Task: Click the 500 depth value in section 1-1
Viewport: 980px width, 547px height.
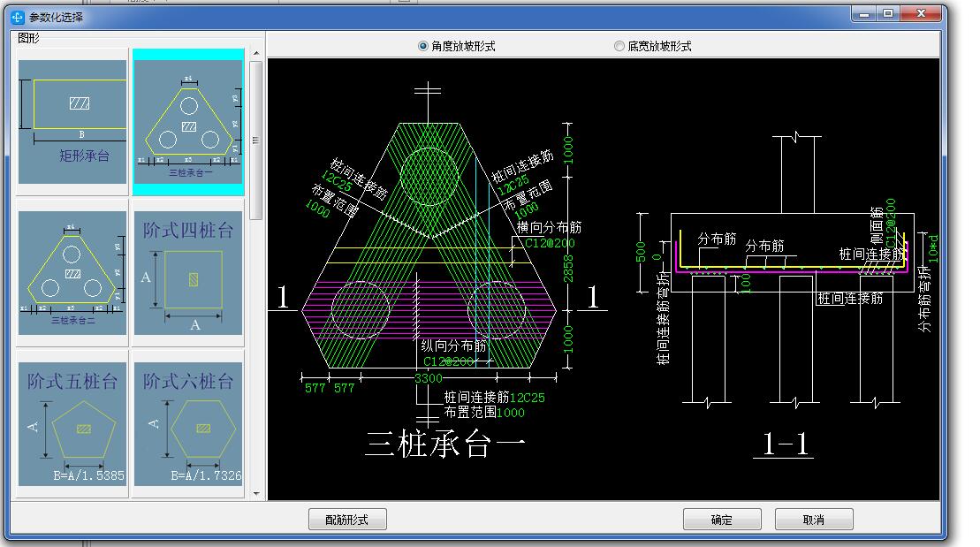Action: (x=642, y=252)
